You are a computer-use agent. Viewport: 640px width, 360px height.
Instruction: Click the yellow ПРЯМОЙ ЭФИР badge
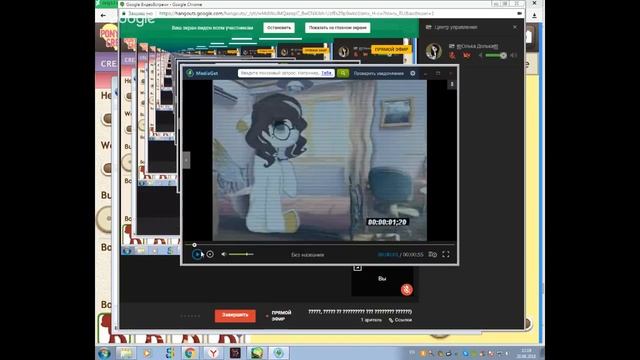point(391,49)
